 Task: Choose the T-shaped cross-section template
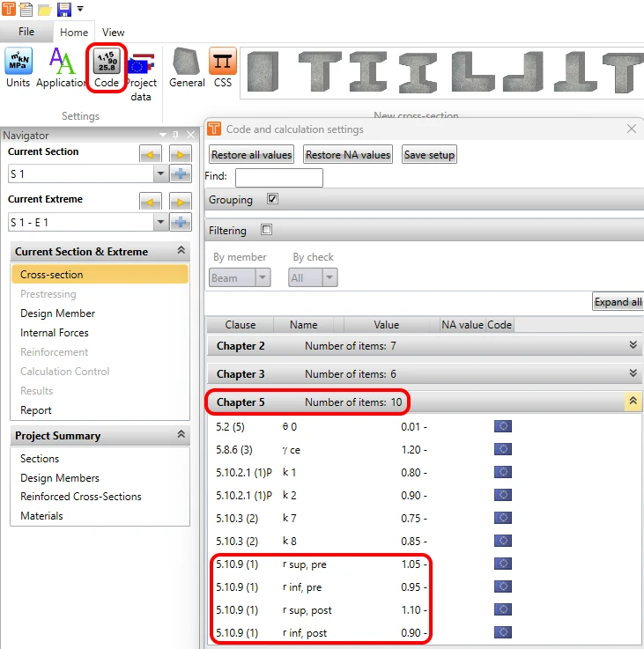point(320,71)
